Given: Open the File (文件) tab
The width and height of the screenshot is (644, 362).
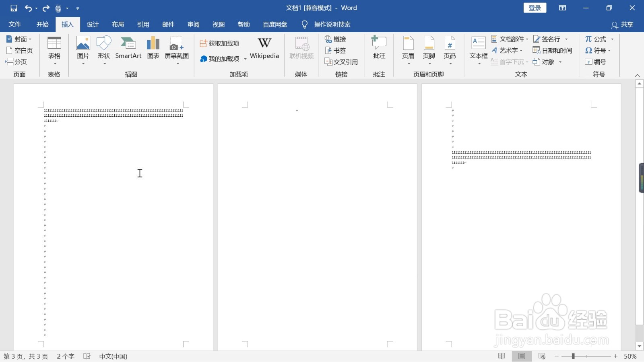Looking at the screenshot, I should point(15,24).
